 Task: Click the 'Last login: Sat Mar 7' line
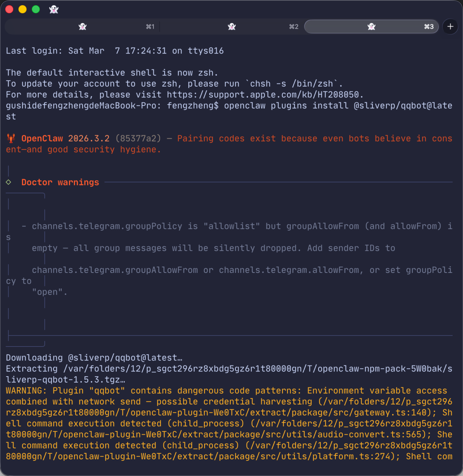pos(114,51)
